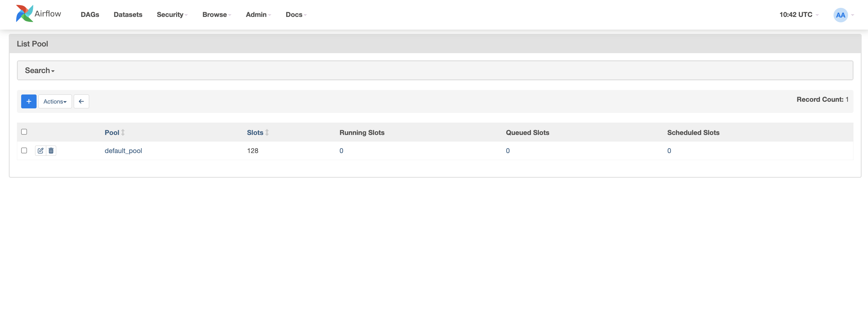This screenshot has width=868, height=320.
Task: Open the default_pool details link
Action: [x=123, y=151]
